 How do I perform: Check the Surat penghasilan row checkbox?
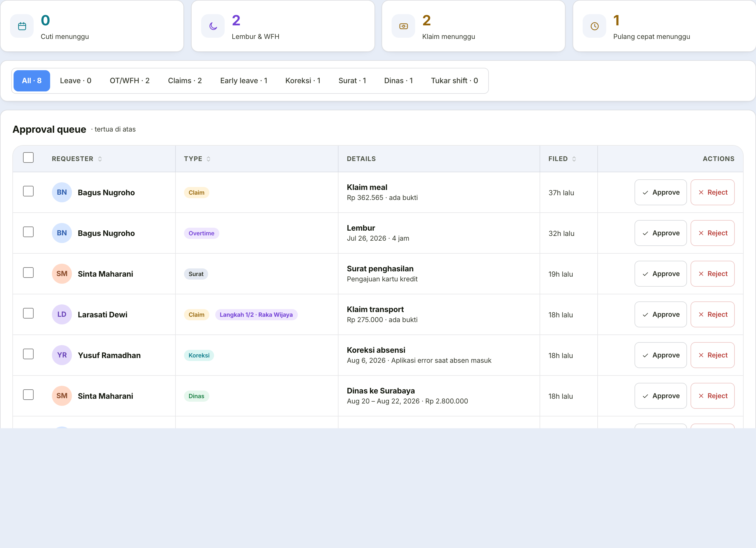click(28, 272)
